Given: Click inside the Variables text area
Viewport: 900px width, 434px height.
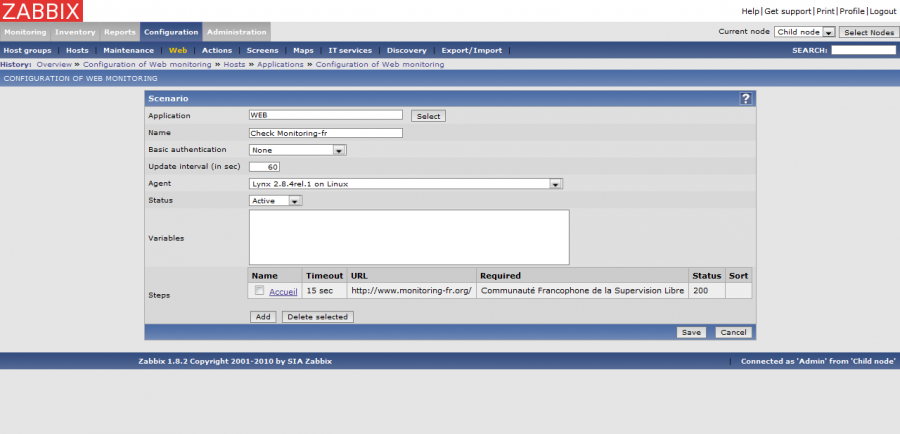Looking at the screenshot, I should pyautogui.click(x=409, y=237).
